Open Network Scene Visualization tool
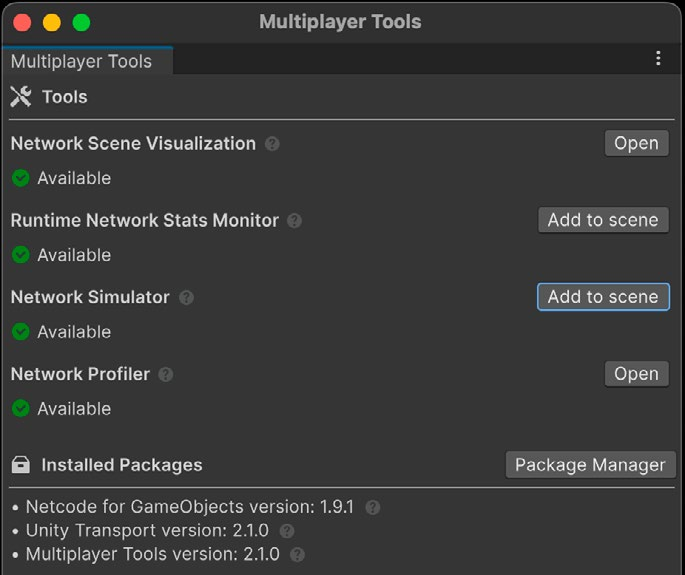Screen dimensions: 685x575 click(637, 143)
